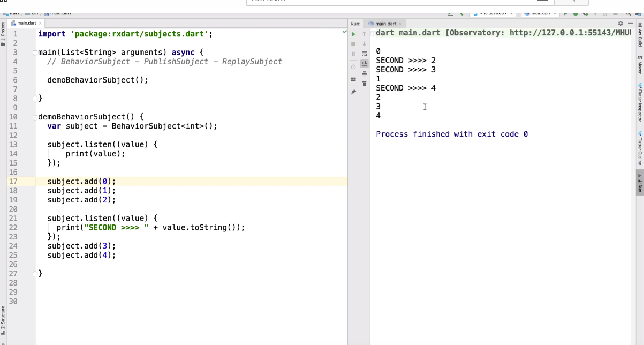This screenshot has width=644, height=345.
Task: Click 'Process finished with exit code 0'
Action: click(x=452, y=134)
